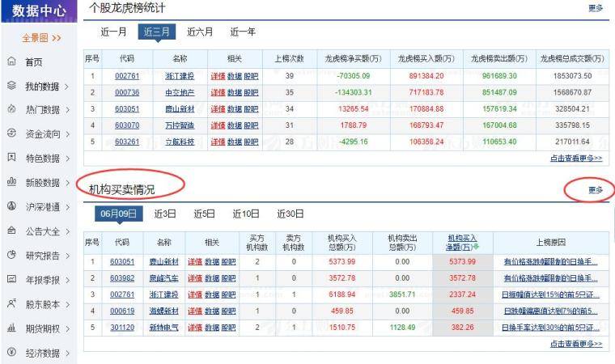
Task: Switch to 近30日 tab
Action: coord(291,214)
